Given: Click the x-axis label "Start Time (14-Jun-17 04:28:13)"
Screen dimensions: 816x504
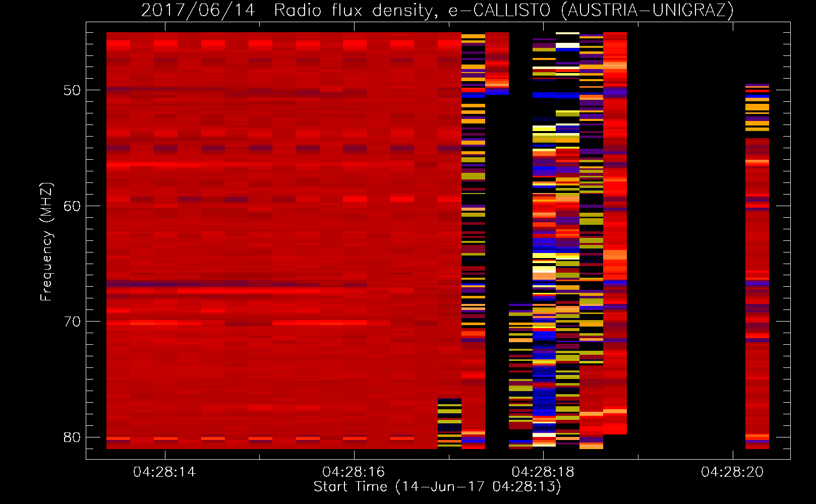Looking at the screenshot, I should (x=437, y=487).
